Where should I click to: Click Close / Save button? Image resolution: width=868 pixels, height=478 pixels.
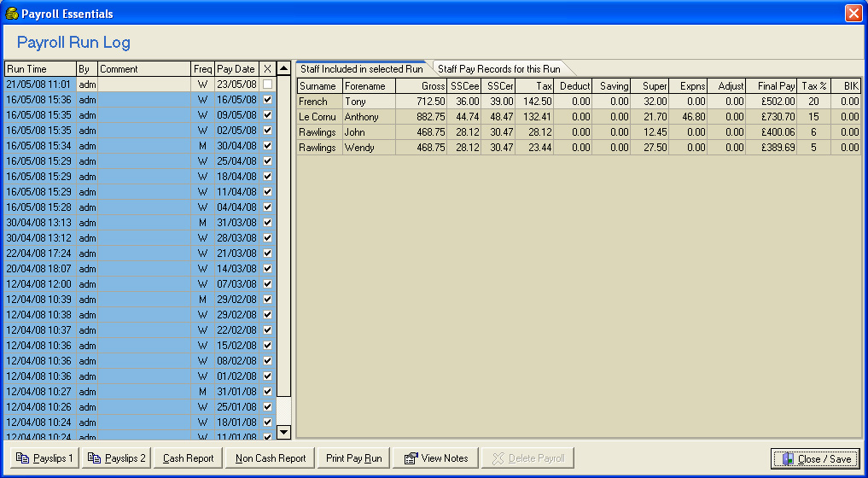(815, 458)
